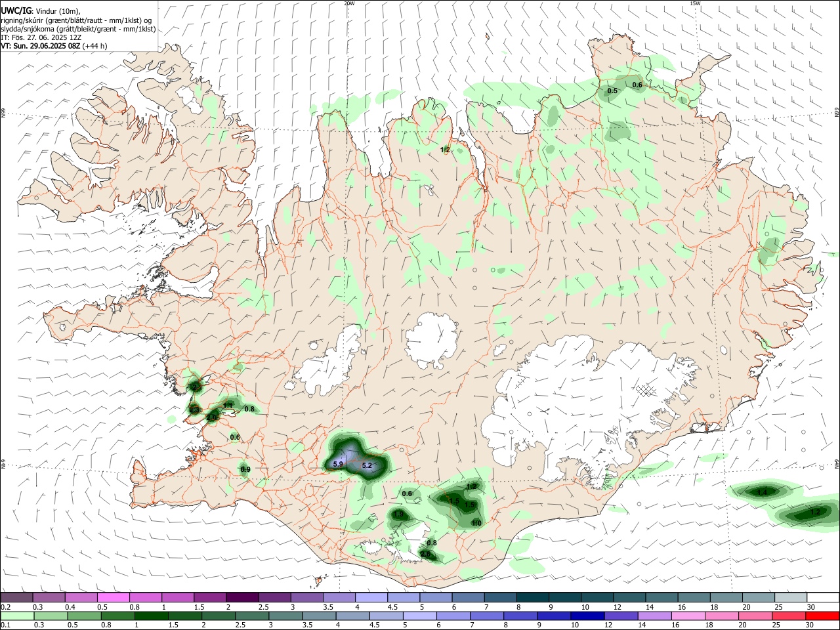Click the 0.6 label beside the northeast 0.5 value
The image size is (840, 630).
(637, 85)
